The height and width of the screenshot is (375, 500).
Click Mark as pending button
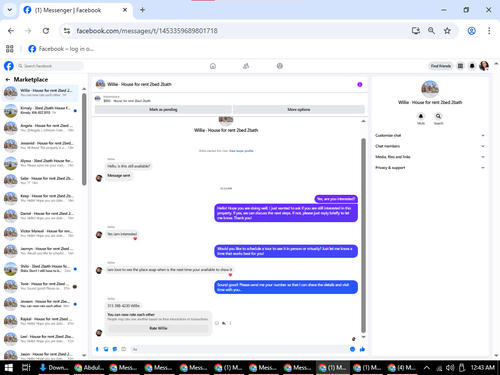[163, 109]
